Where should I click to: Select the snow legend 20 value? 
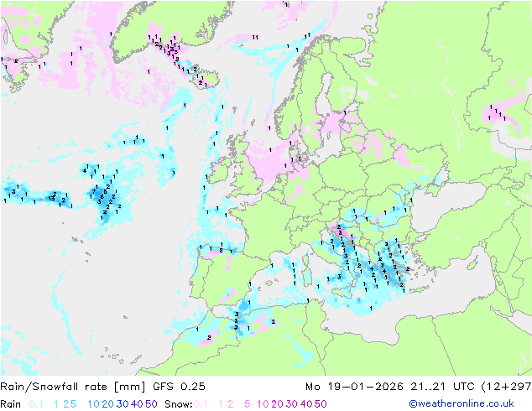(277, 404)
